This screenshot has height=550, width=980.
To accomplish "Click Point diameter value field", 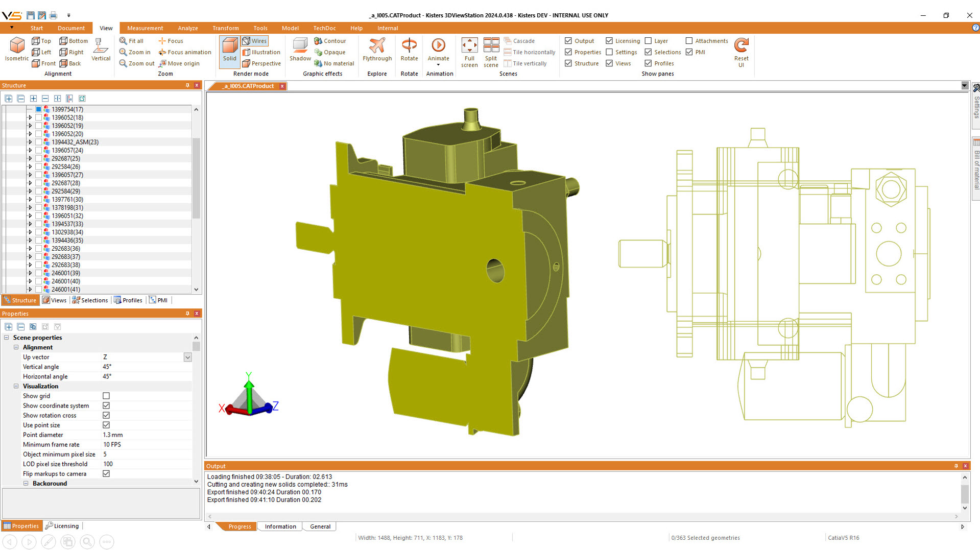I will (146, 435).
